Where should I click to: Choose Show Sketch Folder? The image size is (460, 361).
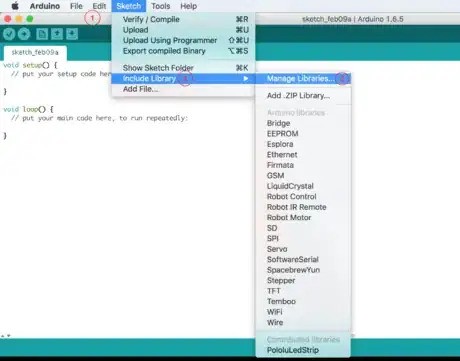[183, 68]
